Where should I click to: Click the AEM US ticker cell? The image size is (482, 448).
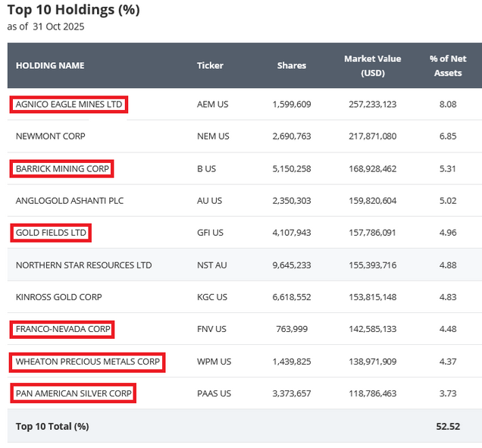212,105
